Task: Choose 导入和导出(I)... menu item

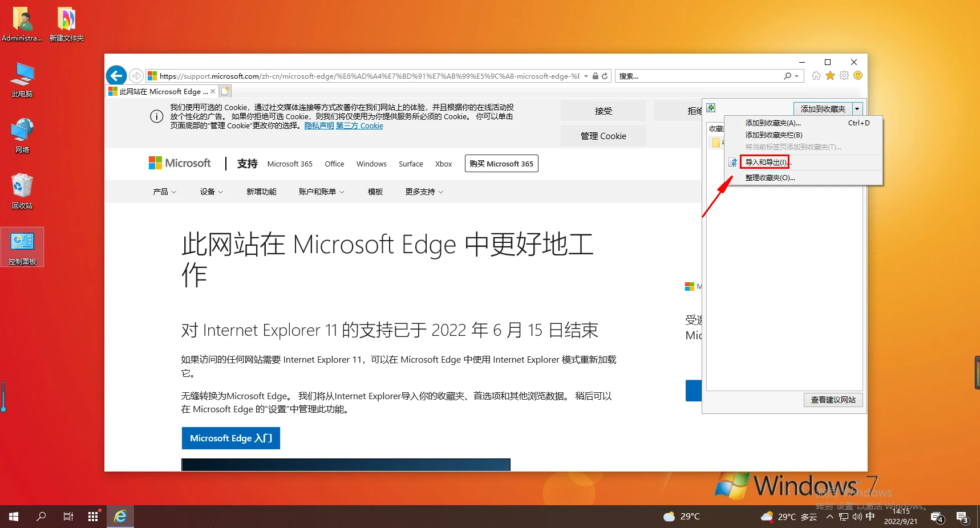Action: pos(804,162)
